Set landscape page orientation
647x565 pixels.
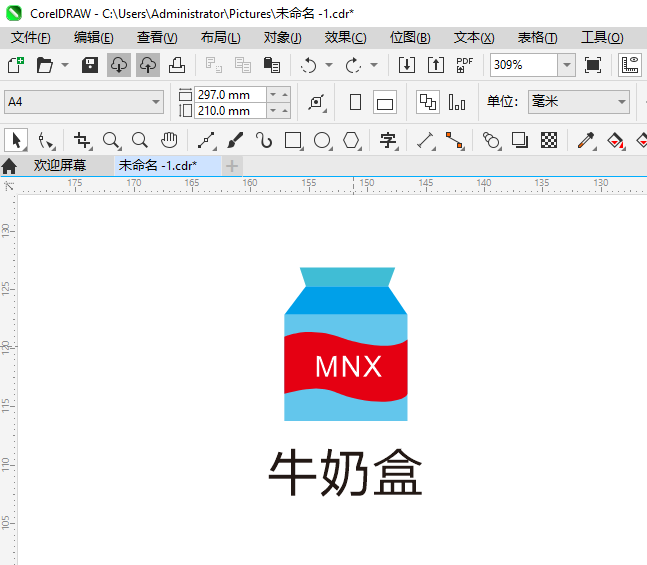tap(385, 102)
